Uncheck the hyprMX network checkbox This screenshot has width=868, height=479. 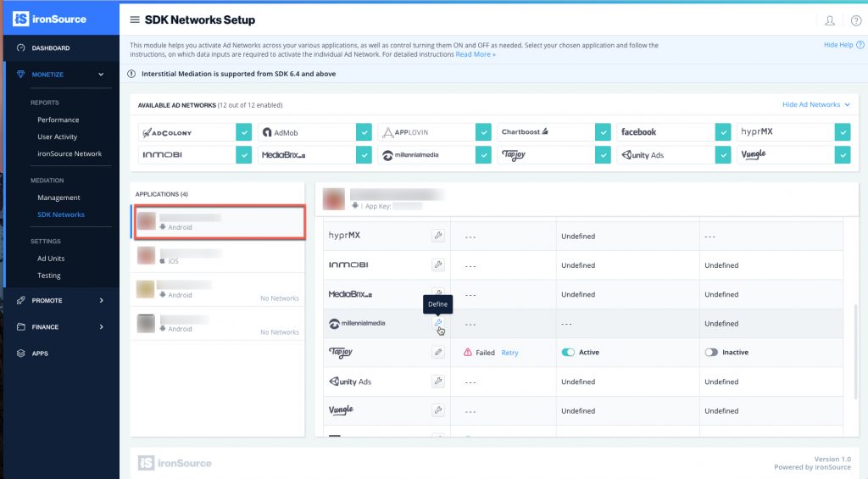843,132
